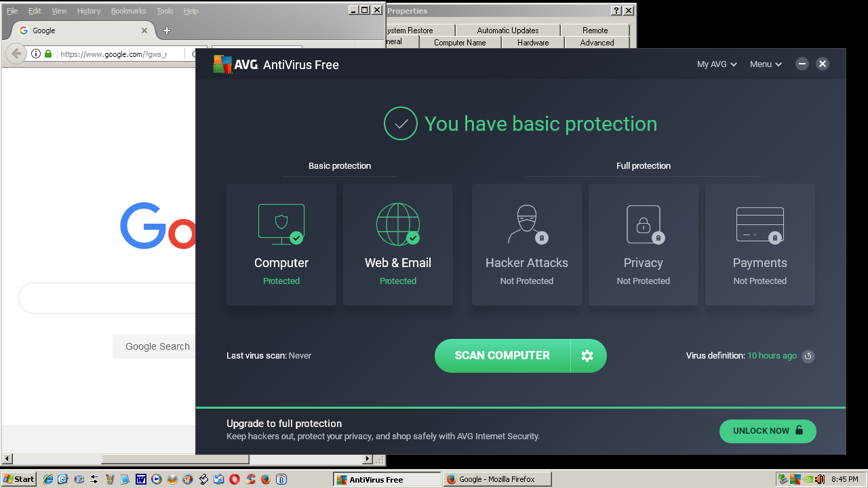Expand the My AVG dropdown
This screenshot has height=488, width=868.
point(717,64)
